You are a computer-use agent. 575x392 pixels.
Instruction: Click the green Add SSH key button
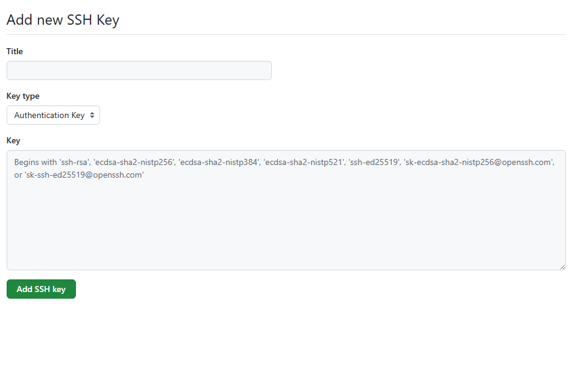(x=41, y=289)
